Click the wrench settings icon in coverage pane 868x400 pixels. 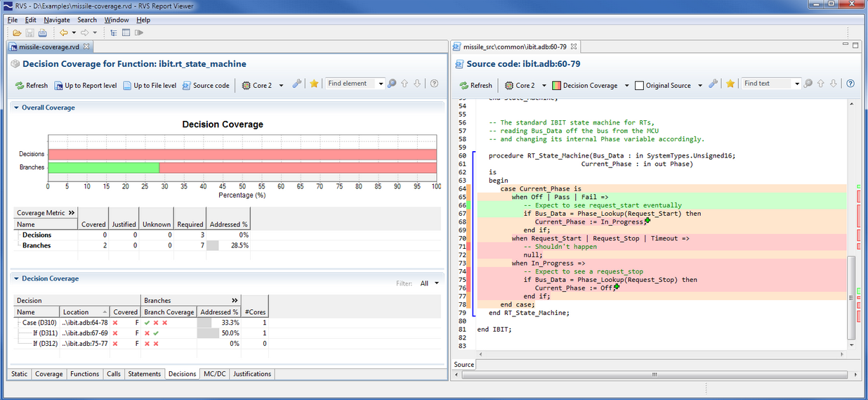tap(296, 84)
